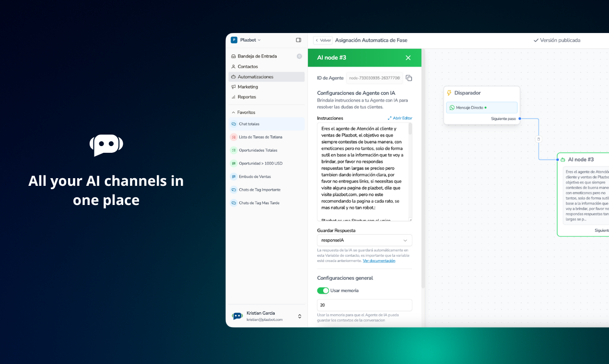This screenshot has height=364, width=609.
Task: Click the Contactos person icon
Action: point(234,67)
